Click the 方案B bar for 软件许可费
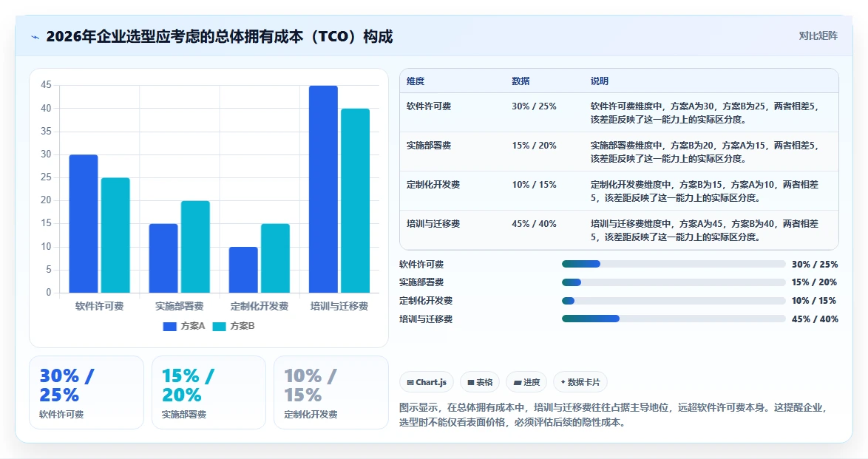The width and height of the screenshot is (868, 459). click(115, 235)
